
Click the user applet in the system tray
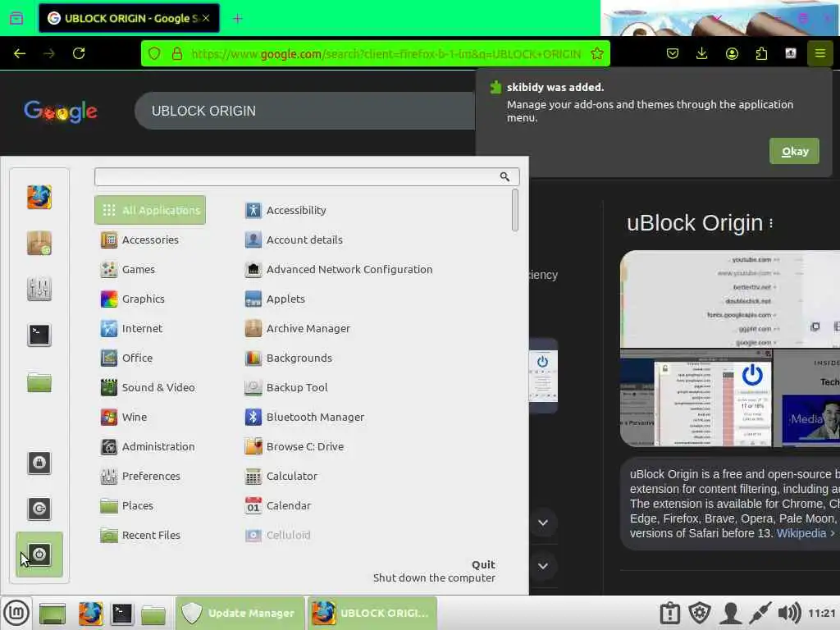coord(729,613)
